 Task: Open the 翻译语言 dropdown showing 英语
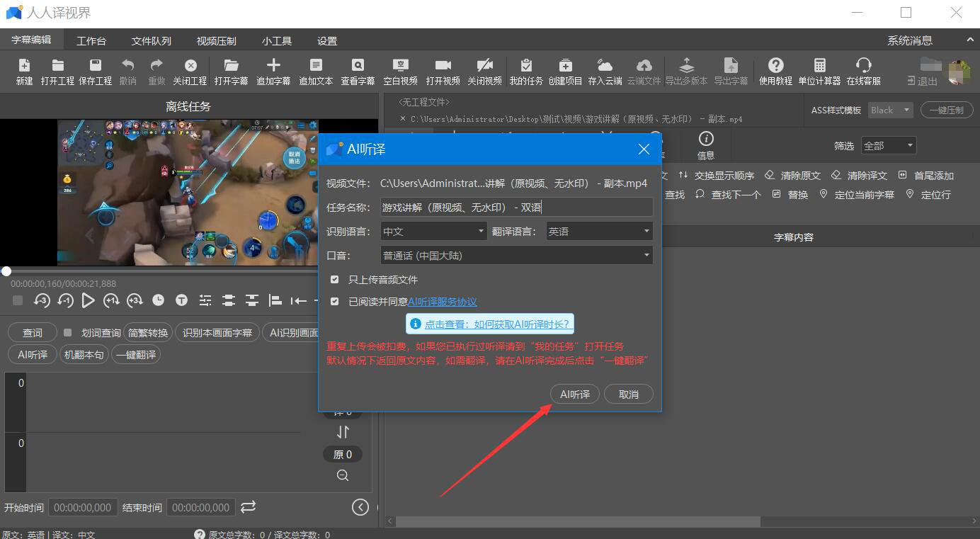pos(599,232)
